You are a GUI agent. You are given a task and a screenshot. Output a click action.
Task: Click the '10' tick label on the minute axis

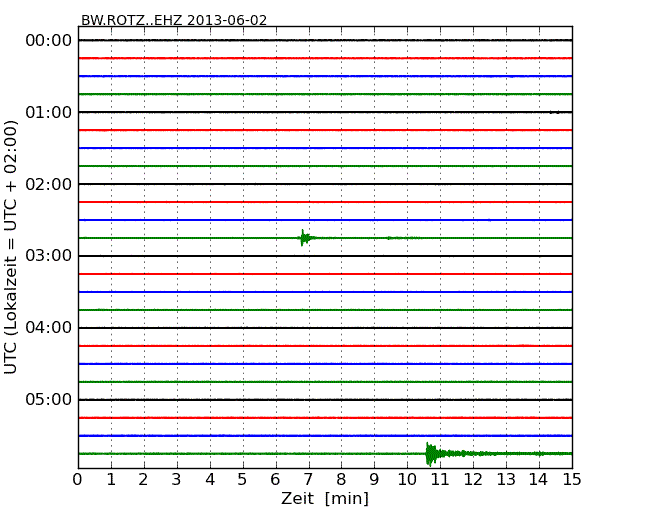(x=407, y=479)
